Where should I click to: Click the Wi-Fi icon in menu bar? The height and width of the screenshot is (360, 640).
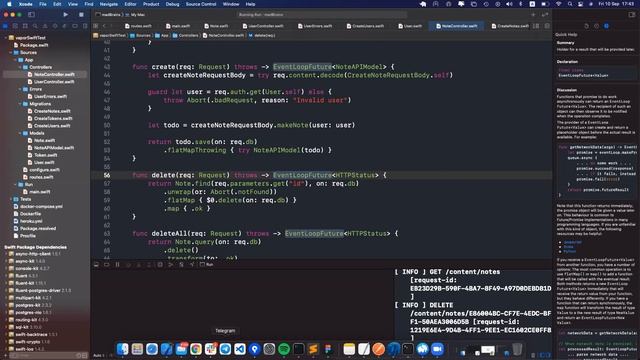point(558,4)
